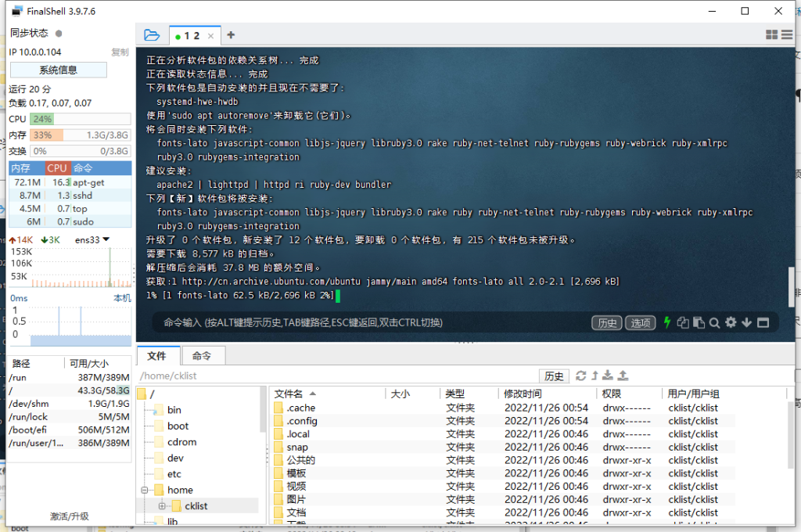Click the 激活/升级 link
The width and height of the screenshot is (801, 532).
pos(70,516)
